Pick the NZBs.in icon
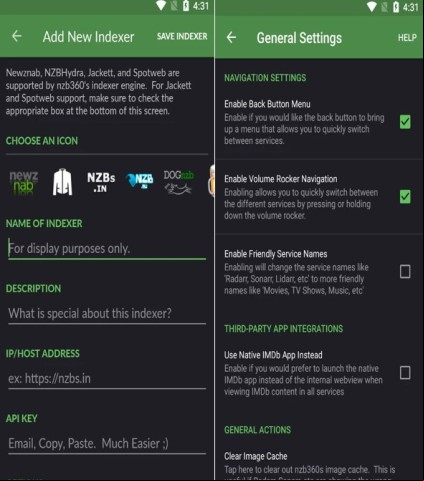 101,182
